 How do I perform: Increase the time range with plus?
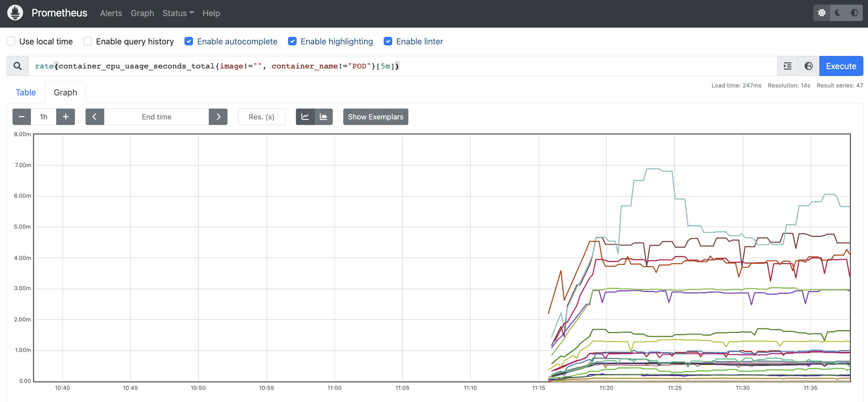click(x=66, y=117)
